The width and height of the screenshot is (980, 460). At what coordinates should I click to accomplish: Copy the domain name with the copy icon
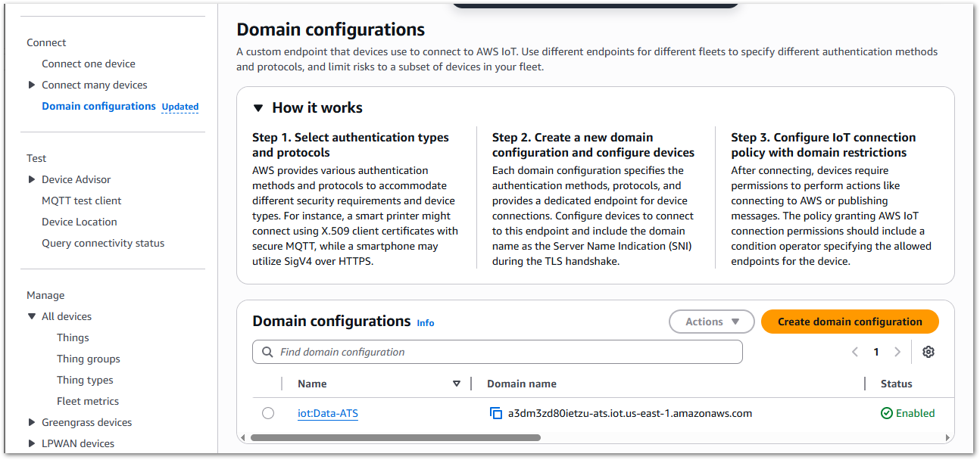click(x=496, y=413)
